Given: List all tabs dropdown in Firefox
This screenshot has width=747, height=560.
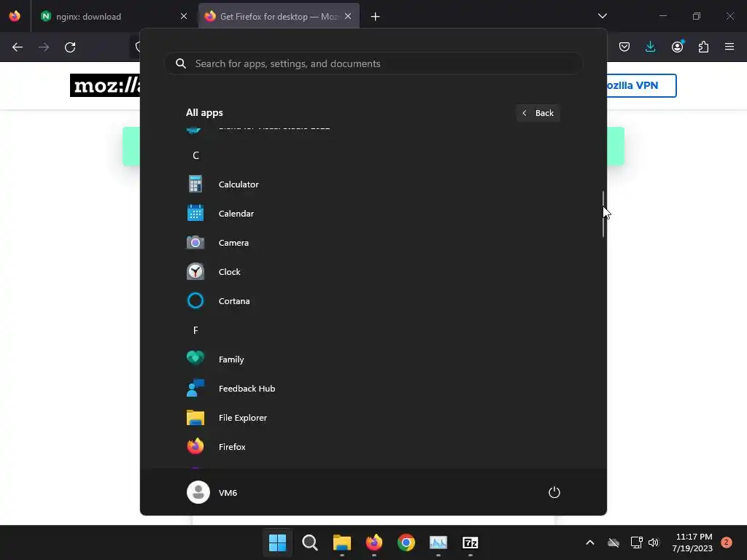Looking at the screenshot, I should [x=602, y=16].
